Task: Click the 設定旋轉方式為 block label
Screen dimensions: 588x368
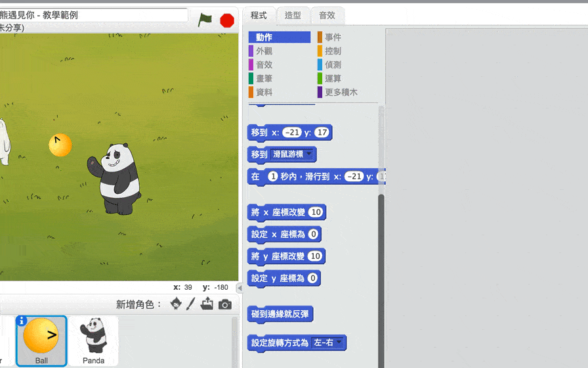Action: click(x=280, y=343)
